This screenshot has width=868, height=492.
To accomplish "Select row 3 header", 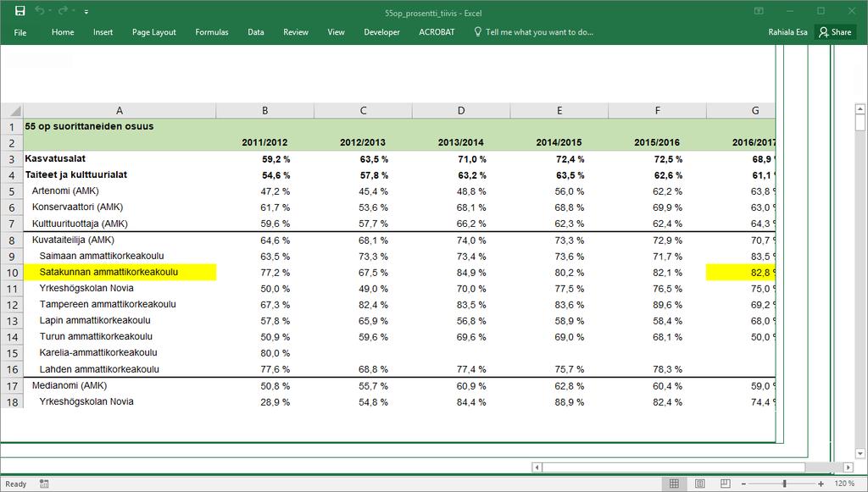I will coord(12,159).
